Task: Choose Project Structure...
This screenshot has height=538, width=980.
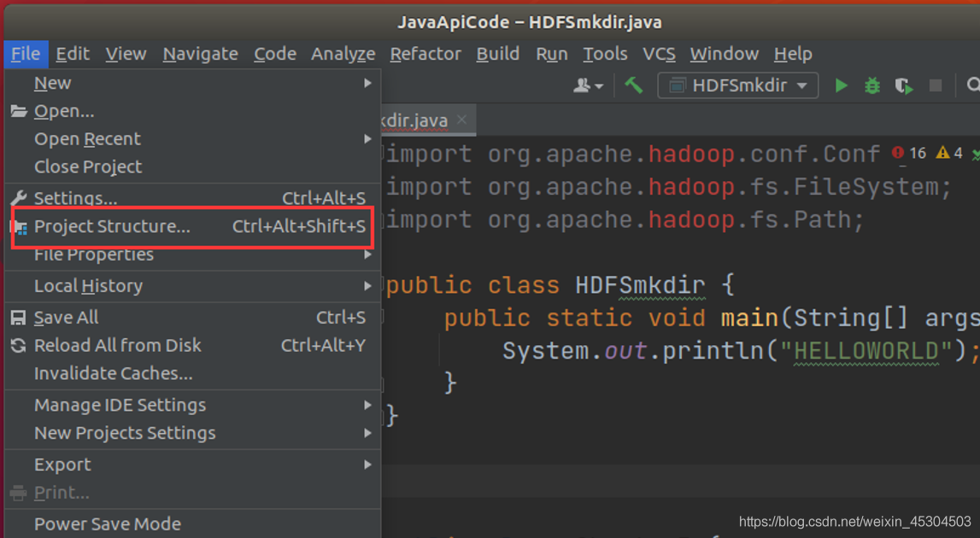Action: 192,226
